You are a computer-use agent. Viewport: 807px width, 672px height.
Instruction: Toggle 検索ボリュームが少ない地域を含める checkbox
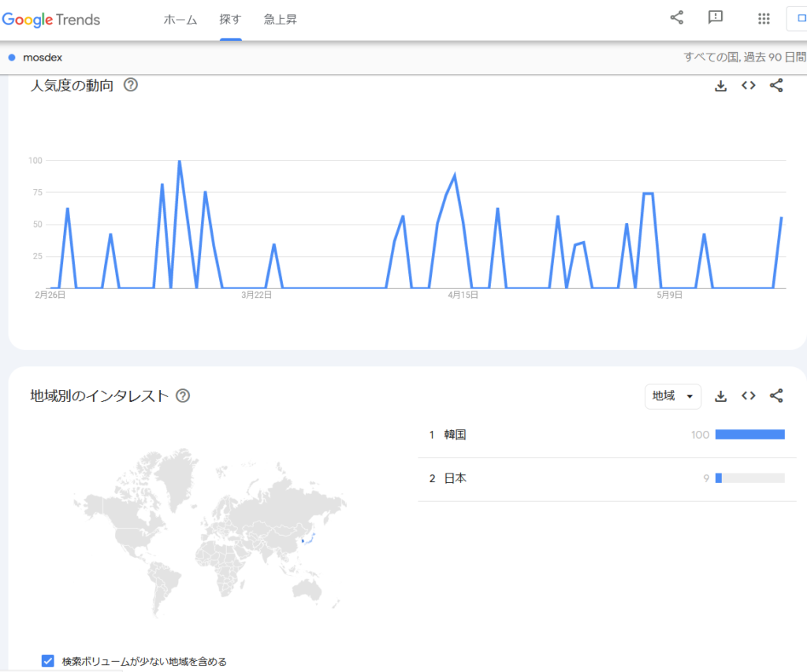coord(48,661)
